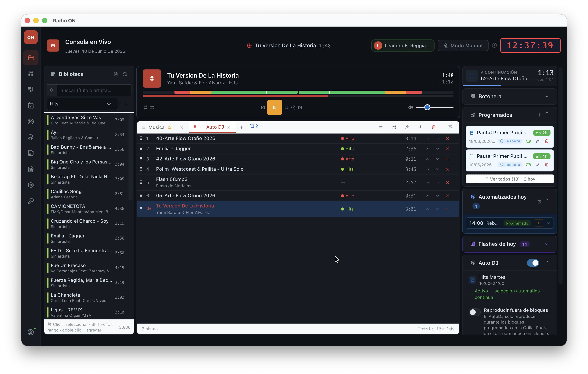Skip to next track

300,107
